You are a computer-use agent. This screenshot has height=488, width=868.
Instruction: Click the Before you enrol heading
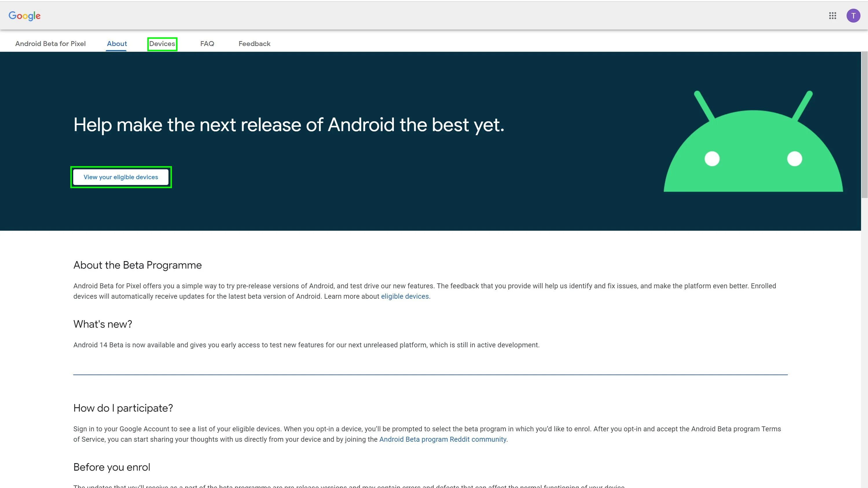(x=111, y=467)
